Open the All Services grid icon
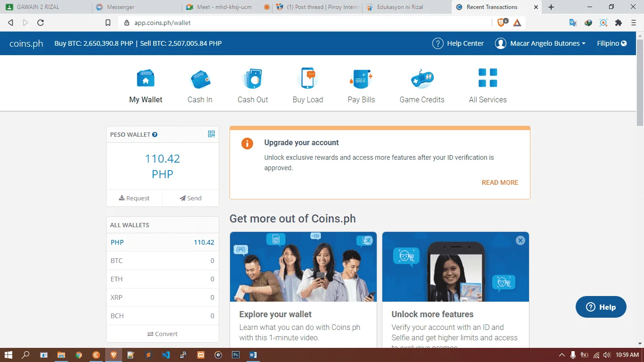Screen dimensions: 644x362 (488, 78)
